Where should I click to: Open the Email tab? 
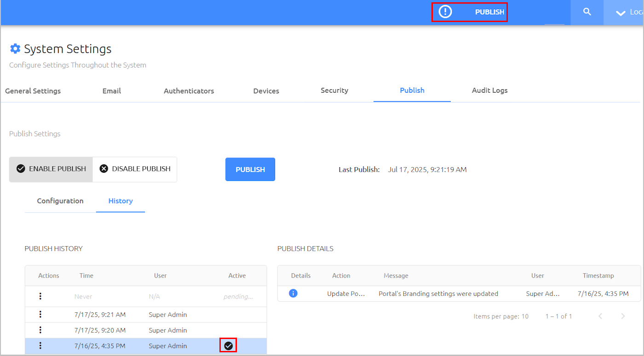112,91
